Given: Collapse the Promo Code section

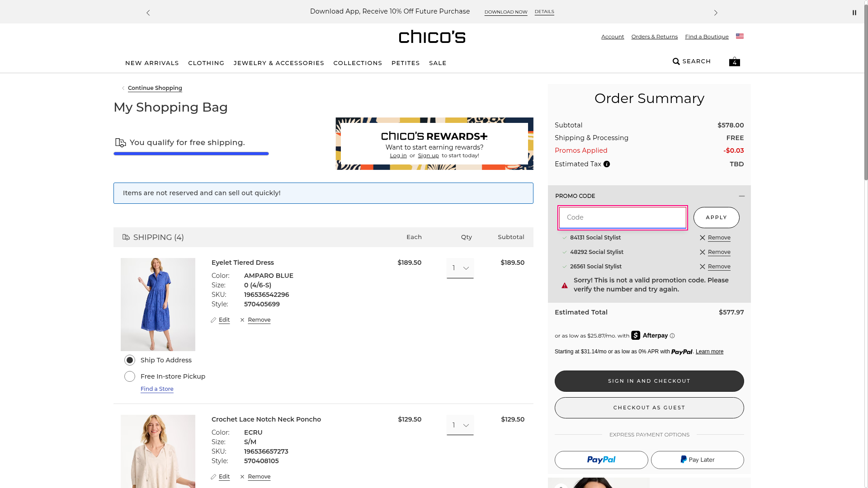Looking at the screenshot, I should point(741,196).
